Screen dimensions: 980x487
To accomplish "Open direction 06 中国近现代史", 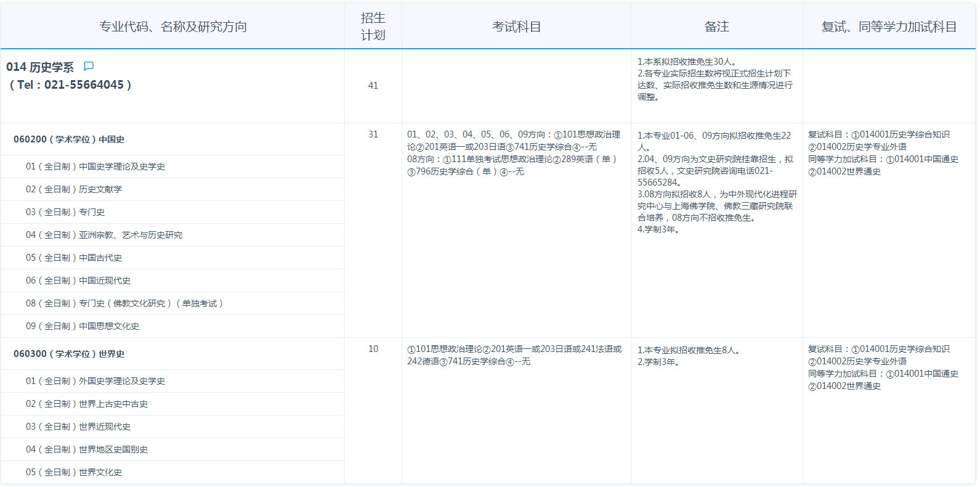I will coord(78,280).
